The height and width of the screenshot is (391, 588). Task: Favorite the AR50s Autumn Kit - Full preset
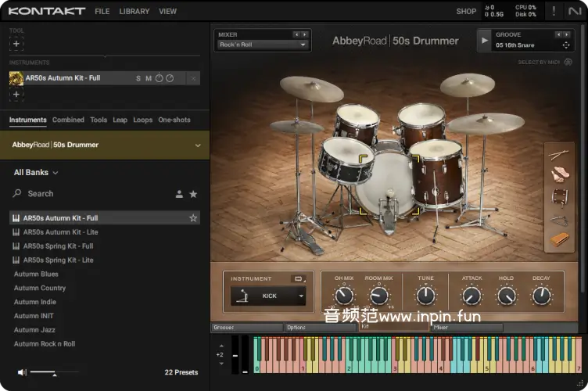pos(193,218)
